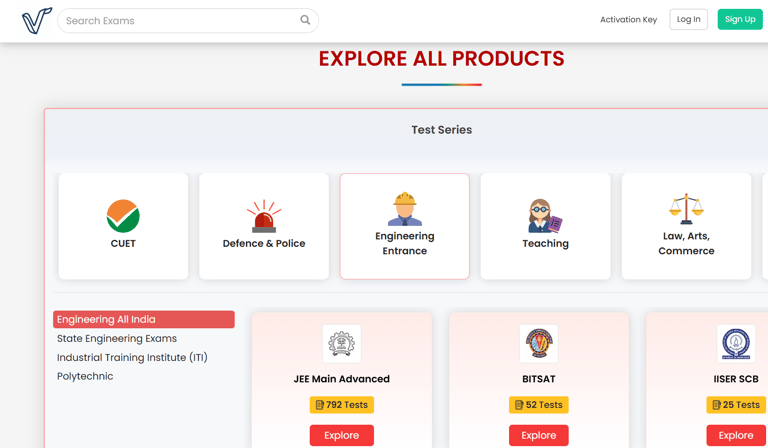Select the Engineering Entrance category card
This screenshot has height=448, width=768.
(405, 226)
